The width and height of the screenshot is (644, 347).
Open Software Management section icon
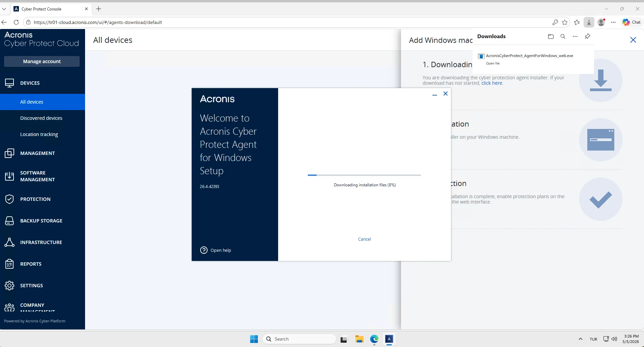click(x=9, y=176)
